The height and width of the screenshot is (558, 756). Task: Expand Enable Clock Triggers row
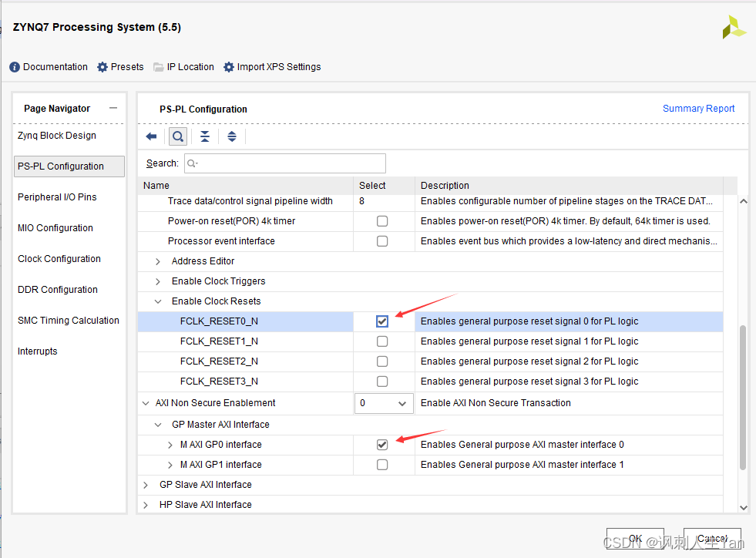[158, 281]
